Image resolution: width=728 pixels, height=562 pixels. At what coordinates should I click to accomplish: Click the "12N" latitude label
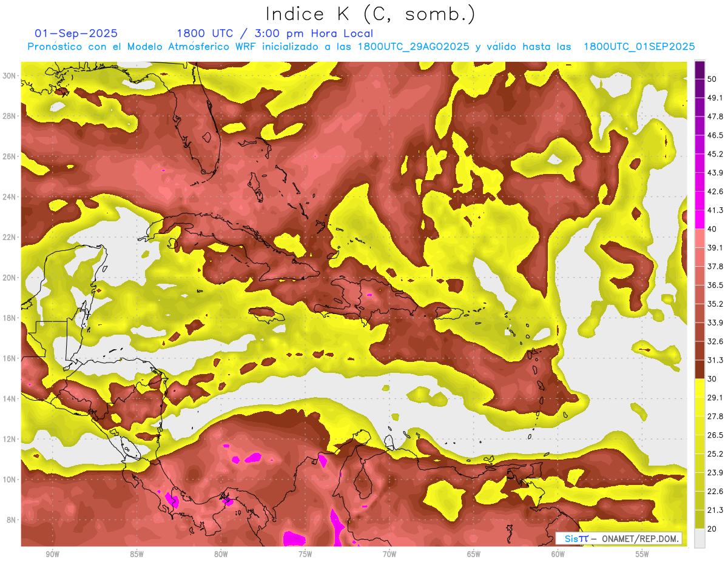10,439
